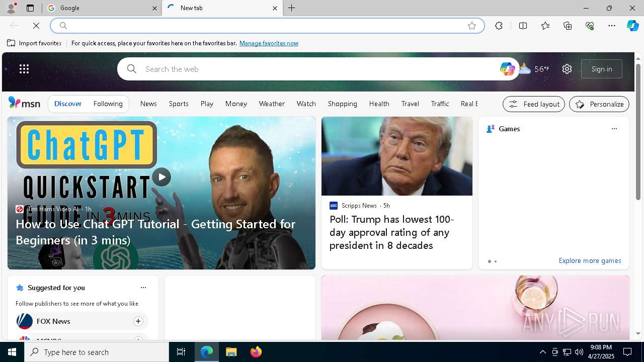Open the MSN app launcher grid
Image resolution: width=644 pixels, height=362 pixels.
point(24,69)
